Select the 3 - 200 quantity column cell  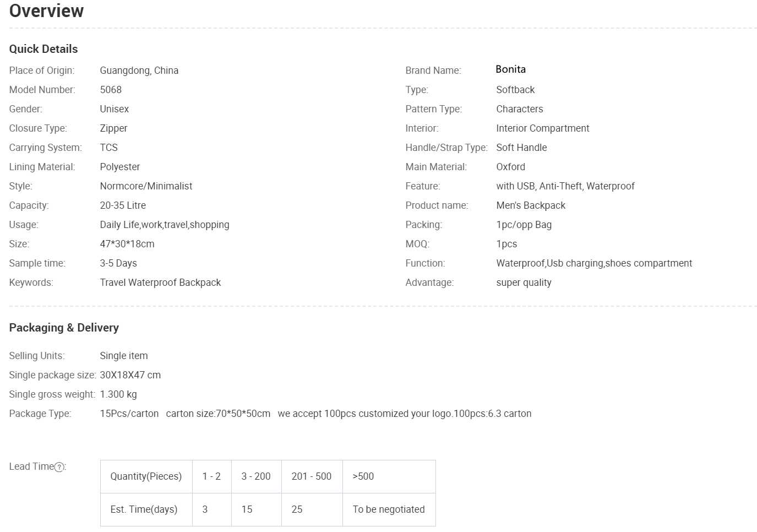click(x=257, y=476)
